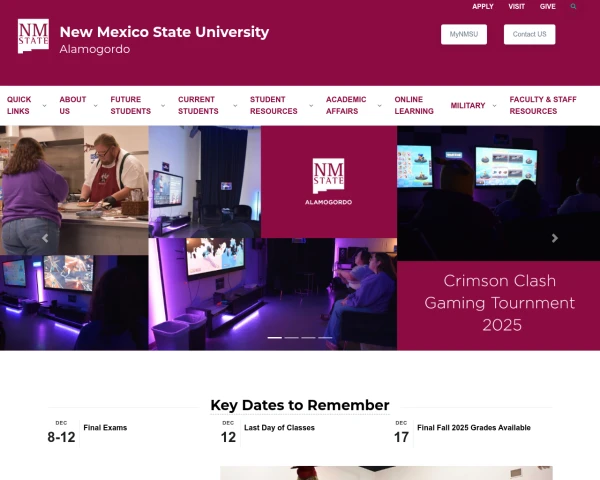Image resolution: width=600 pixels, height=480 pixels.
Task: Expand the Academic Affairs dropdown chevron
Action: pyautogui.click(x=380, y=106)
